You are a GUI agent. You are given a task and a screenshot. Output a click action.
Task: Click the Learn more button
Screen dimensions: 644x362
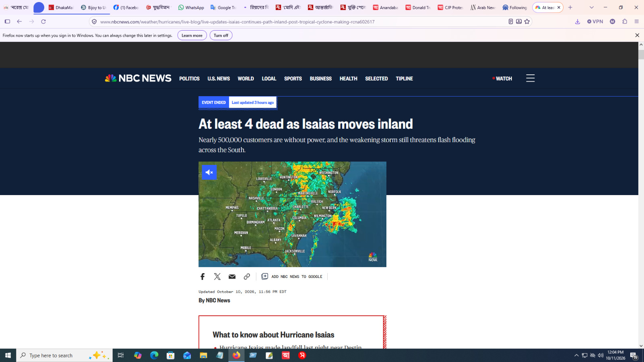(x=192, y=35)
